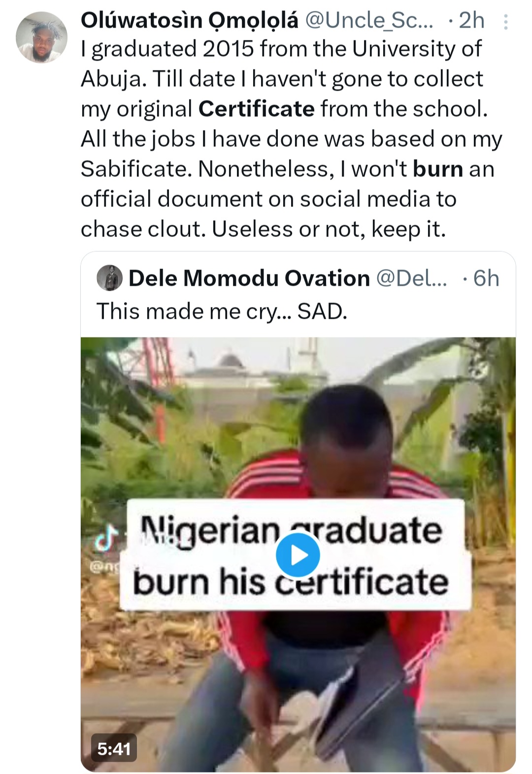Image resolution: width=532 pixels, height=774 pixels.
Task: Select the Dele Momodu Ovation name
Action: click(249, 278)
